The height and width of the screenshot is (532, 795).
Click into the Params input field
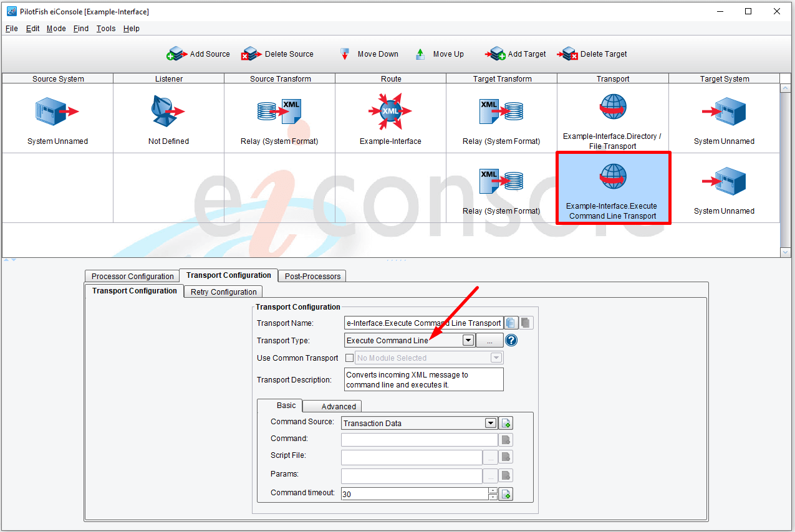coord(412,476)
